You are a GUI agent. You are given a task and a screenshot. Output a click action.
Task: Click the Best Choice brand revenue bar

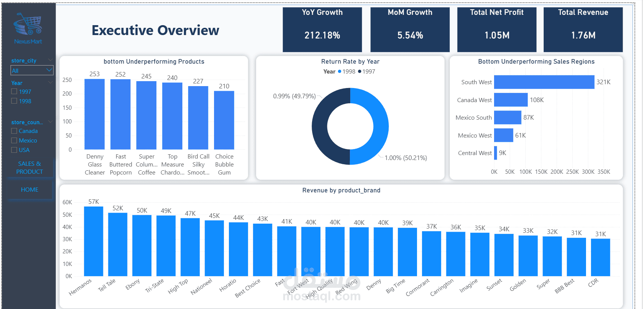pos(262,250)
